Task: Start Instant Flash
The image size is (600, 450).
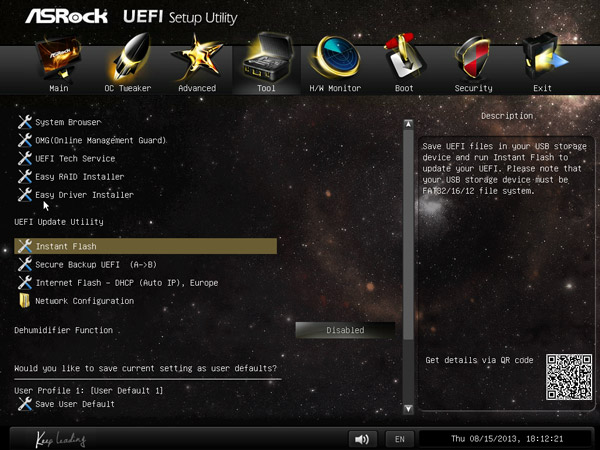Action: 145,246
